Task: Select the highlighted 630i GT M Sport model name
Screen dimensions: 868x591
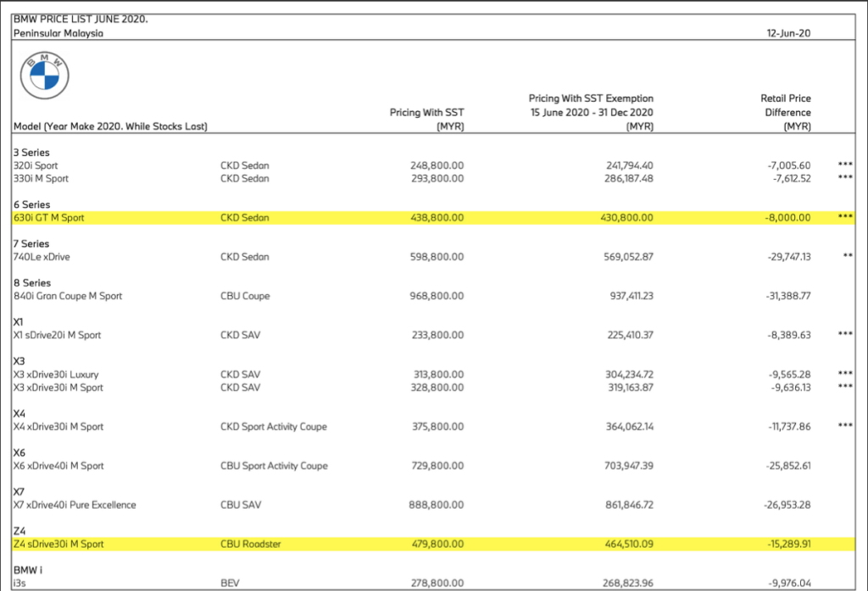Action: [x=49, y=218]
